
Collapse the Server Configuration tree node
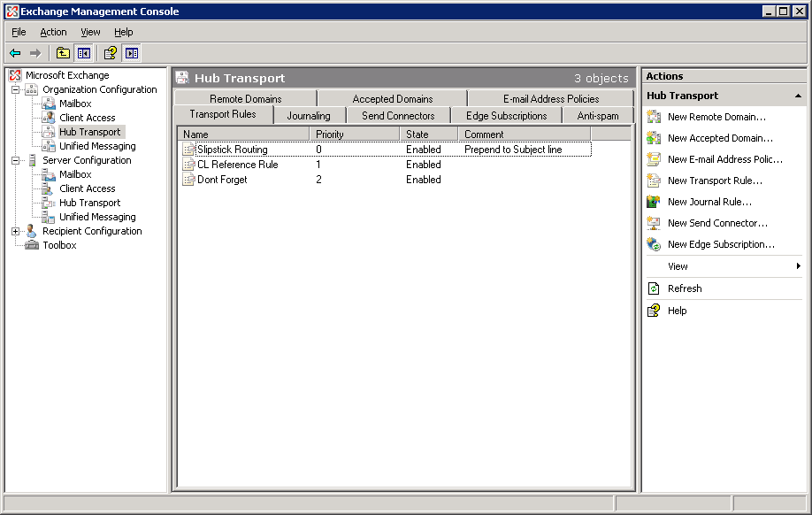click(16, 161)
